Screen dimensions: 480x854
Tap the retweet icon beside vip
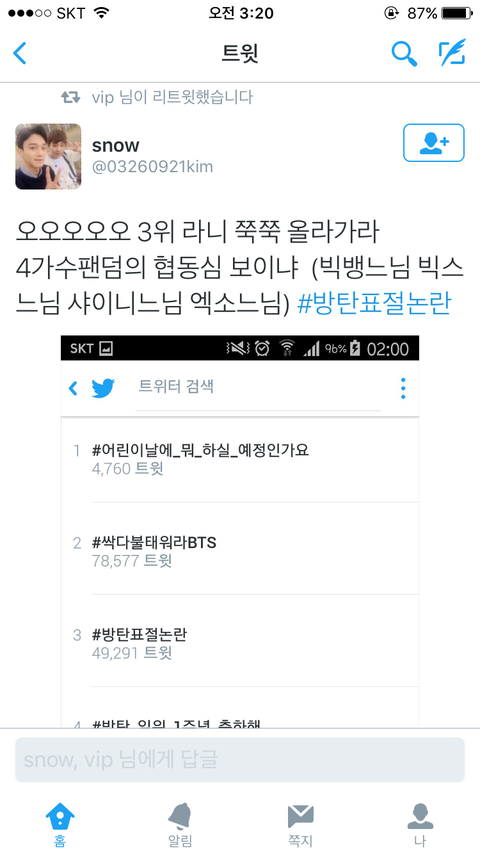pyautogui.click(x=71, y=97)
